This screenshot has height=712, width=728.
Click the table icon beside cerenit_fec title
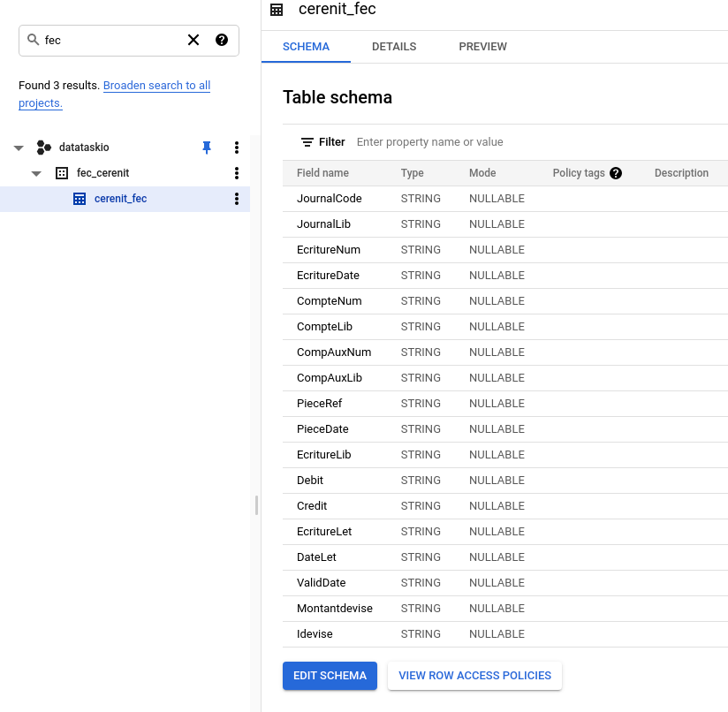pyautogui.click(x=277, y=10)
